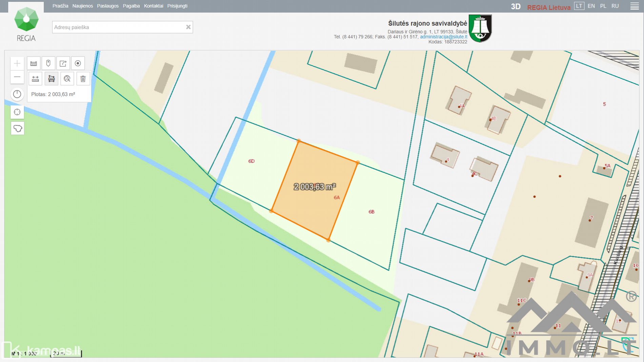
Task: Select the area measure polygon tool
Action: coord(52,79)
